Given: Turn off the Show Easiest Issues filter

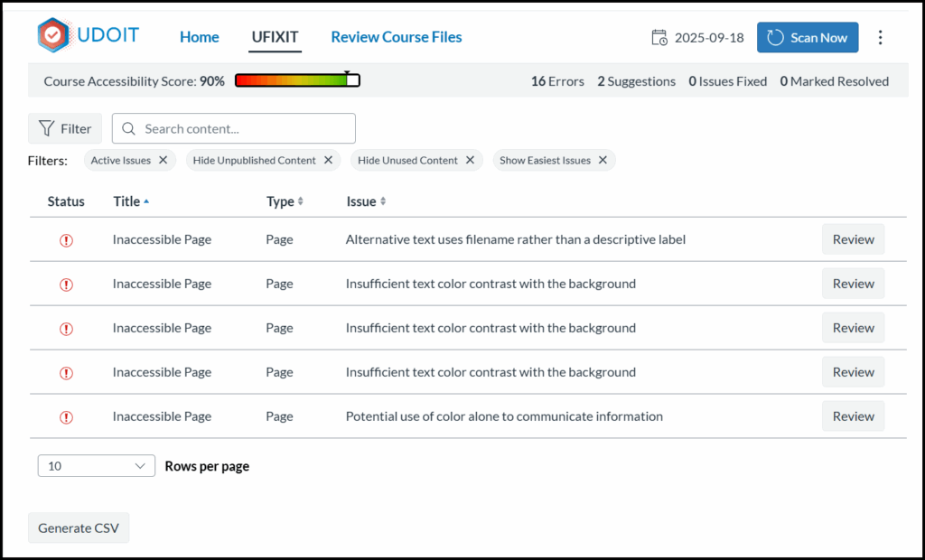Looking at the screenshot, I should click(x=603, y=160).
